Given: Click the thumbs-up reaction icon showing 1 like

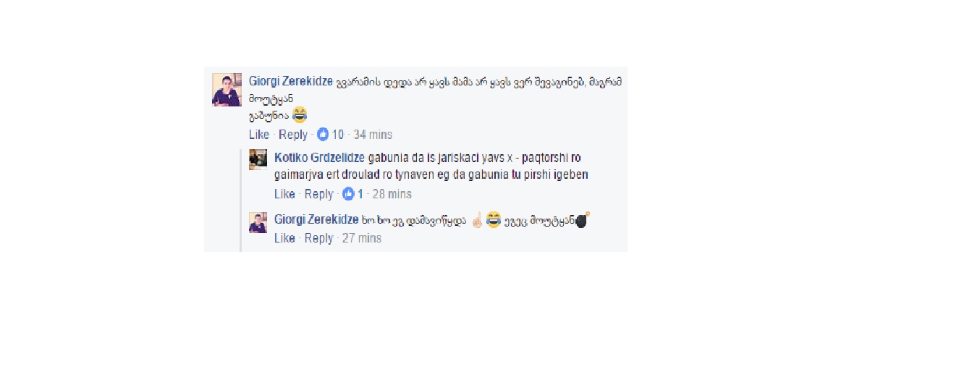Looking at the screenshot, I should (x=349, y=194).
